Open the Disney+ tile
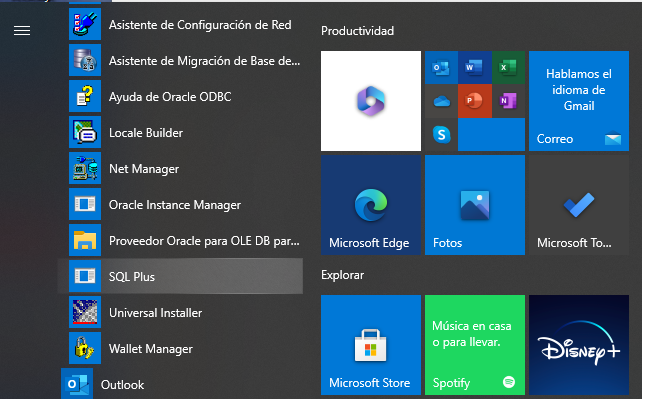 click(579, 345)
